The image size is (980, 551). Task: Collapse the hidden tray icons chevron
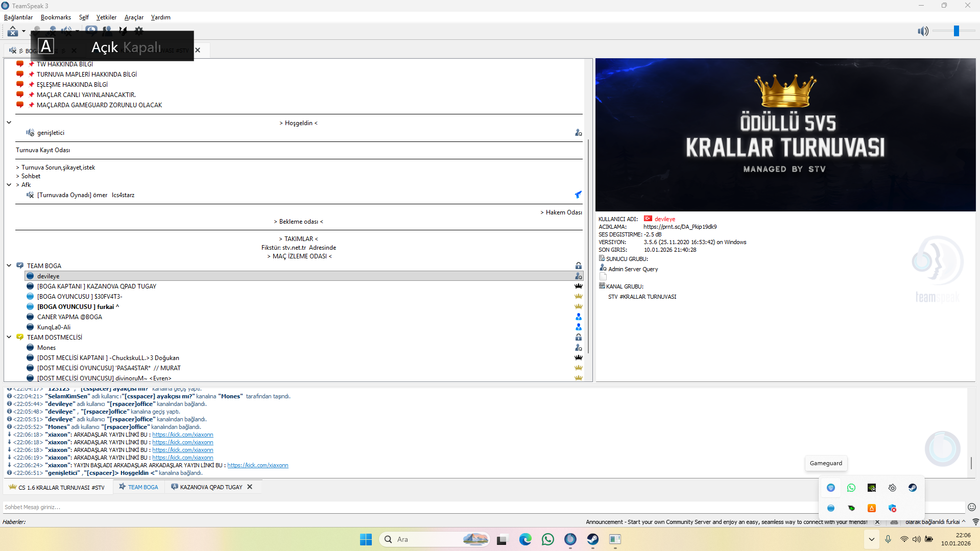872,539
